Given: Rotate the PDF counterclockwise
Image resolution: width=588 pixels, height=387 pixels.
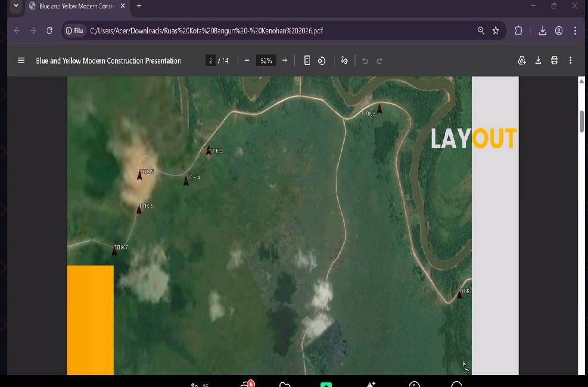Looking at the screenshot, I should tap(322, 61).
